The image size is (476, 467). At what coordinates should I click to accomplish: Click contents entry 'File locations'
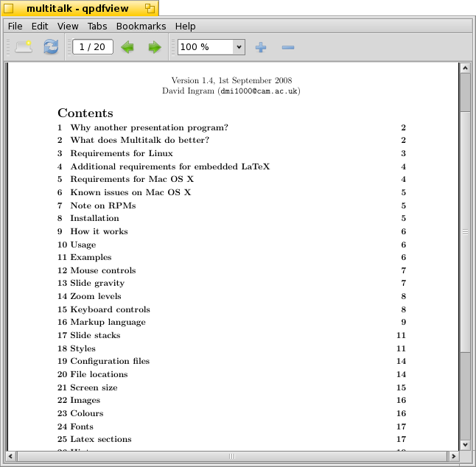99,374
